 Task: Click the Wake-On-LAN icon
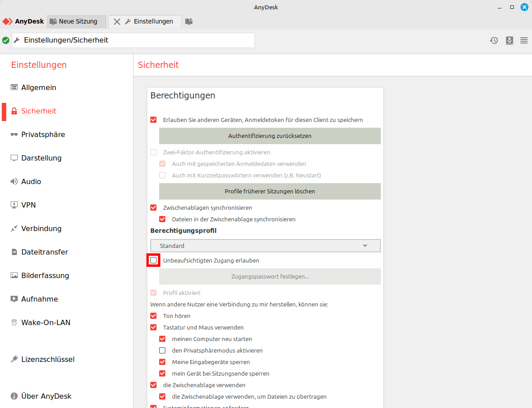coord(14,322)
